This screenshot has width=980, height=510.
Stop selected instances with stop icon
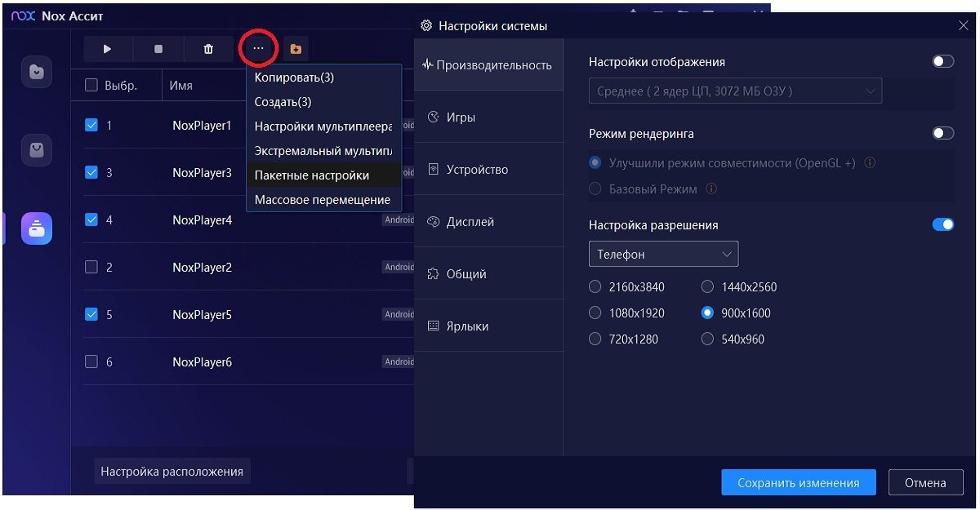point(158,49)
